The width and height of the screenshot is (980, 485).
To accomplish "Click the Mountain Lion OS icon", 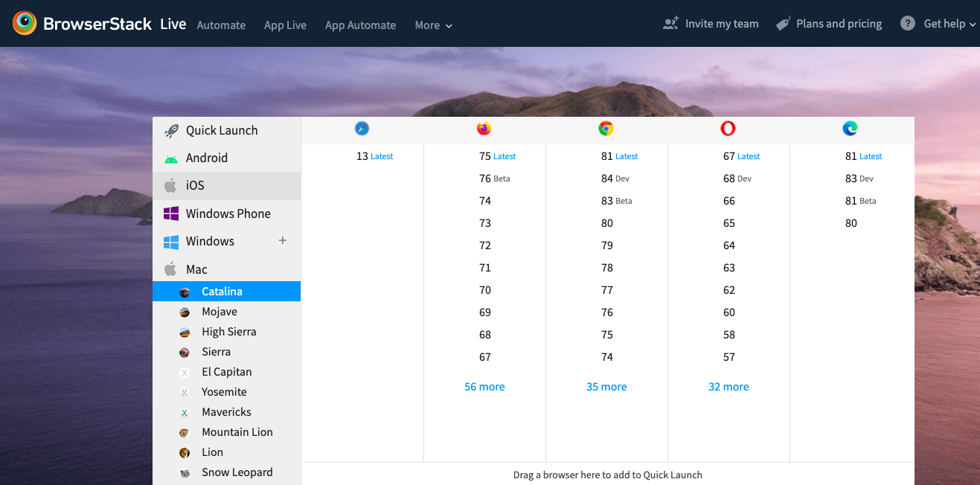I will coord(185,433).
